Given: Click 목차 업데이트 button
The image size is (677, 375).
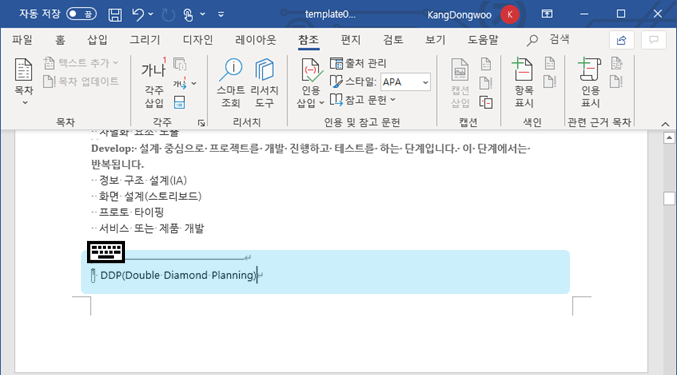Looking at the screenshot, I should click(81, 81).
